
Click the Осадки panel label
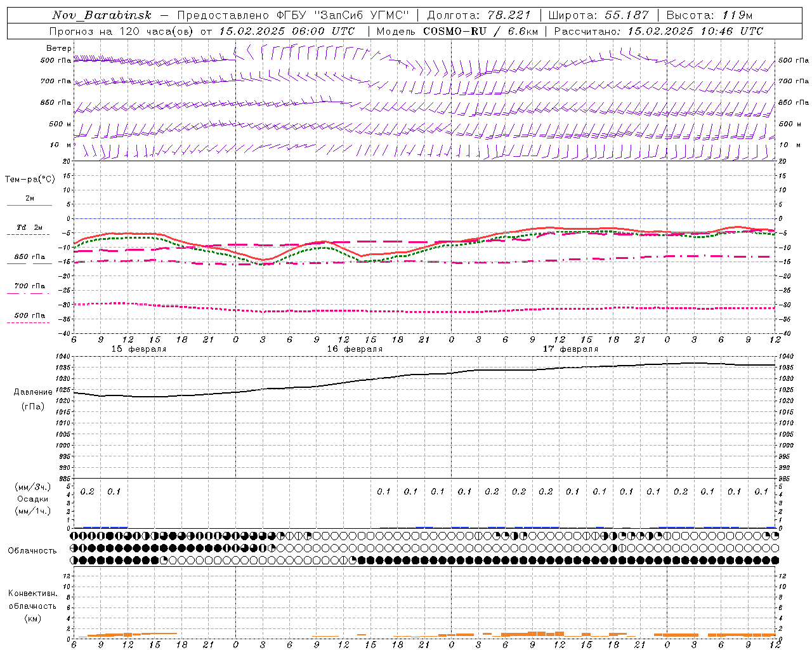tap(33, 499)
